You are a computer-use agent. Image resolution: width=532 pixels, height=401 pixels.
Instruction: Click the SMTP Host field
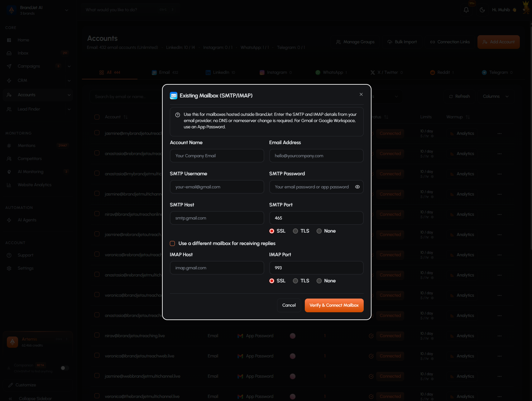tap(217, 218)
